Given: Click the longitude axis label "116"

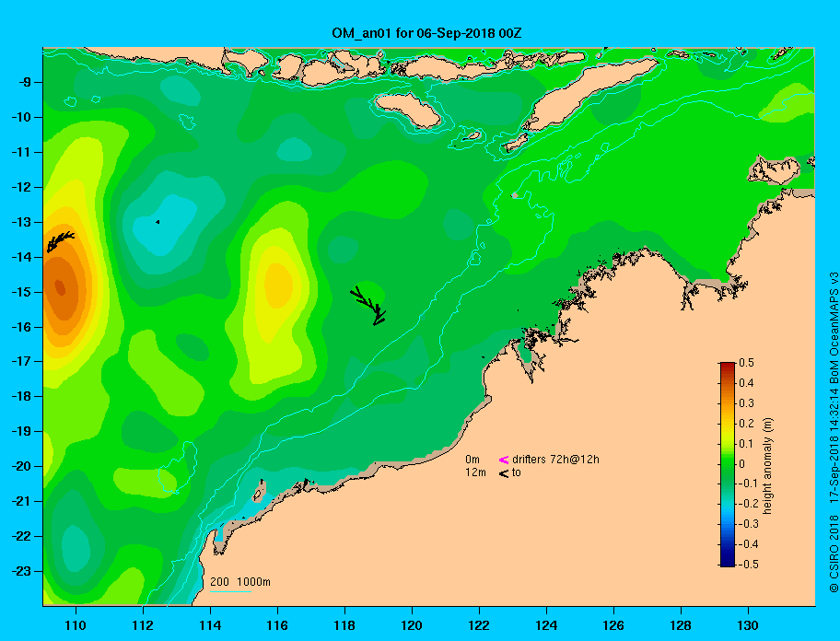Looking at the screenshot, I should click(277, 625).
